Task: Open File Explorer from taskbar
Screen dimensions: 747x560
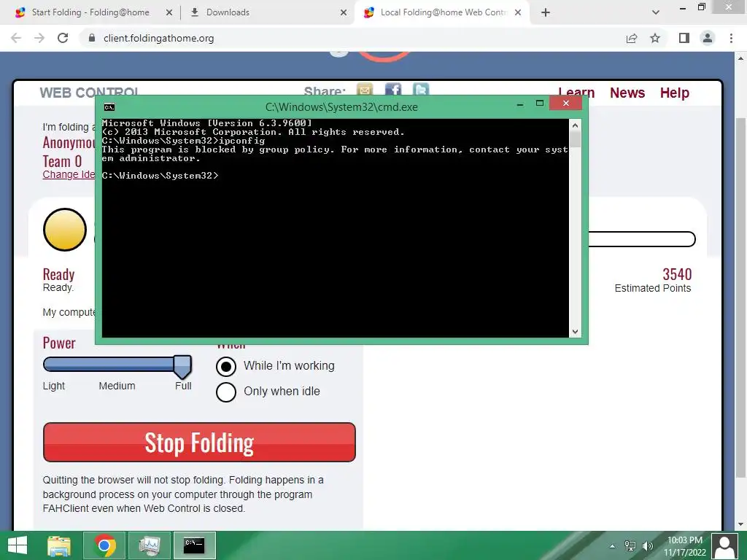Action: click(59, 545)
